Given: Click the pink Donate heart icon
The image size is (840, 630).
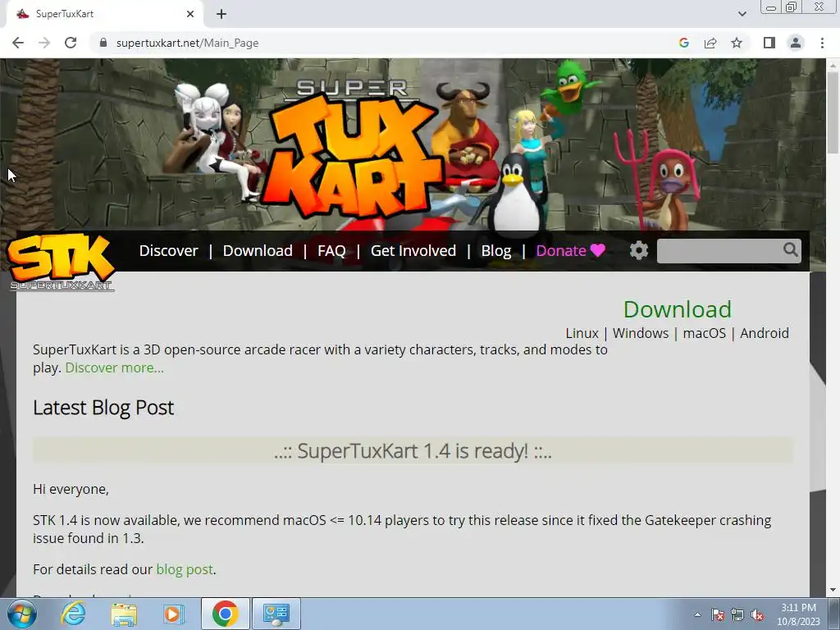Looking at the screenshot, I should click(x=597, y=250).
